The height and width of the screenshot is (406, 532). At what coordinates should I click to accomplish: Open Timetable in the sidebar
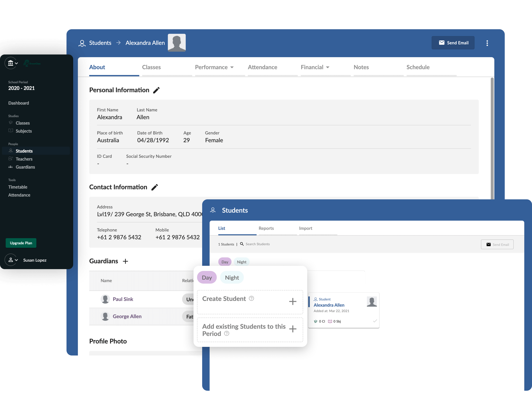coord(18,187)
